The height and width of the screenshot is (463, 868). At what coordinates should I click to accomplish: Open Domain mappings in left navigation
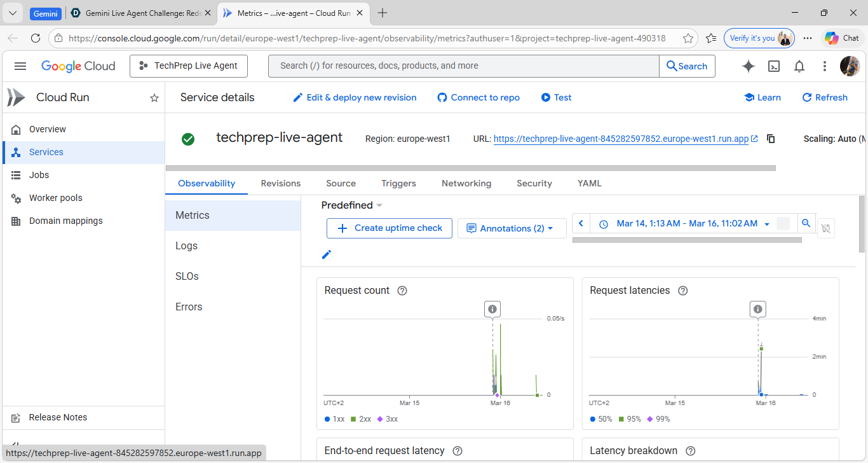pos(83,221)
